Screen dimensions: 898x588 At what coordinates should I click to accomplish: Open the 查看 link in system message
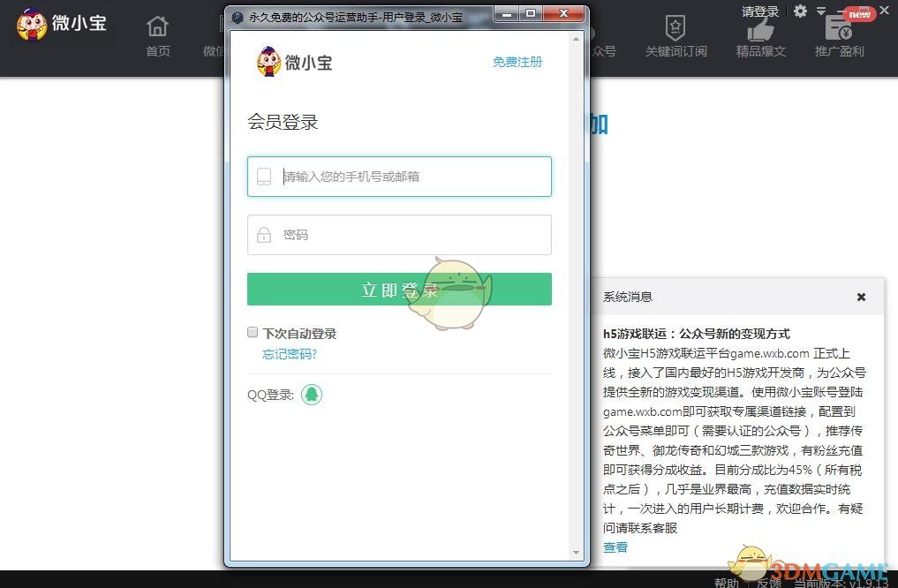click(x=615, y=547)
